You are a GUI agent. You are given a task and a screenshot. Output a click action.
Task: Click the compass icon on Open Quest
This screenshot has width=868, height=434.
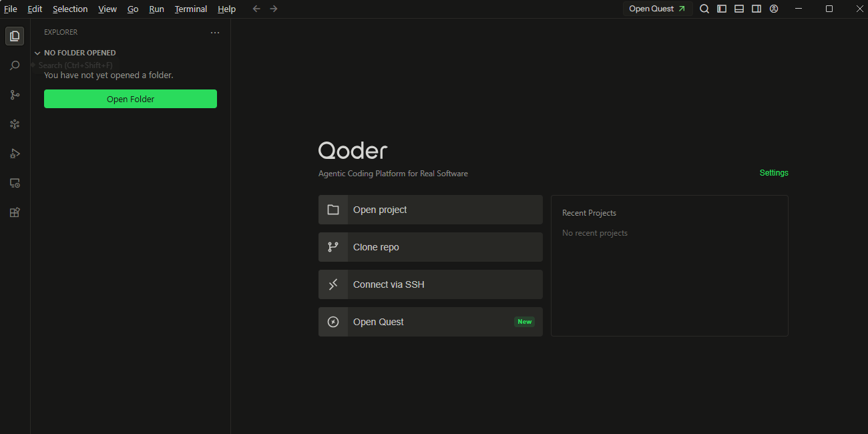[333, 322]
